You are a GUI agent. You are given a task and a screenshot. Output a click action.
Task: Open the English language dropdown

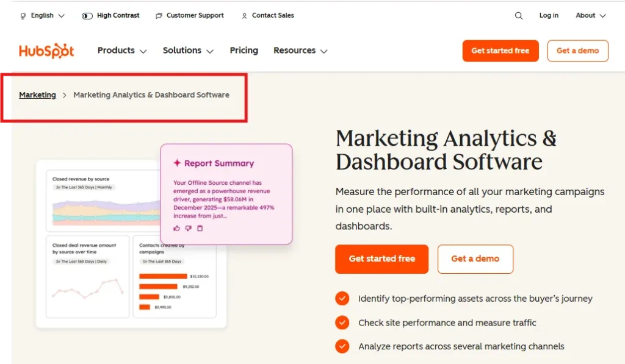click(42, 15)
